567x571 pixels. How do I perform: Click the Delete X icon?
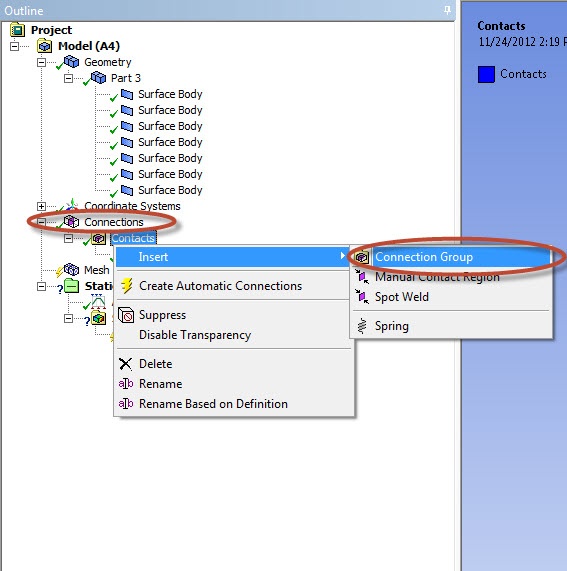(x=126, y=364)
